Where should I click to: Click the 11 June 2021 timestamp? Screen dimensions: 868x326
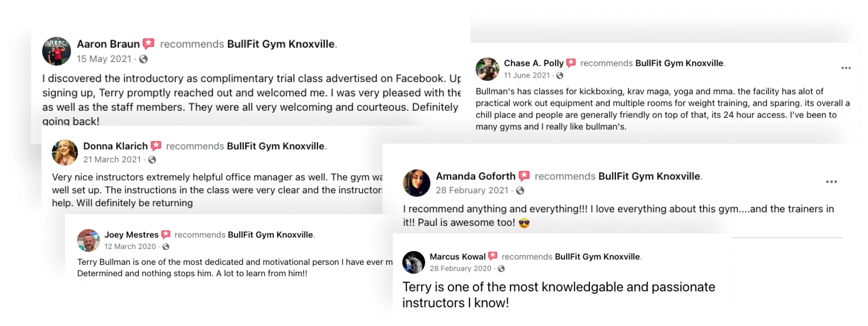pyautogui.click(x=527, y=75)
